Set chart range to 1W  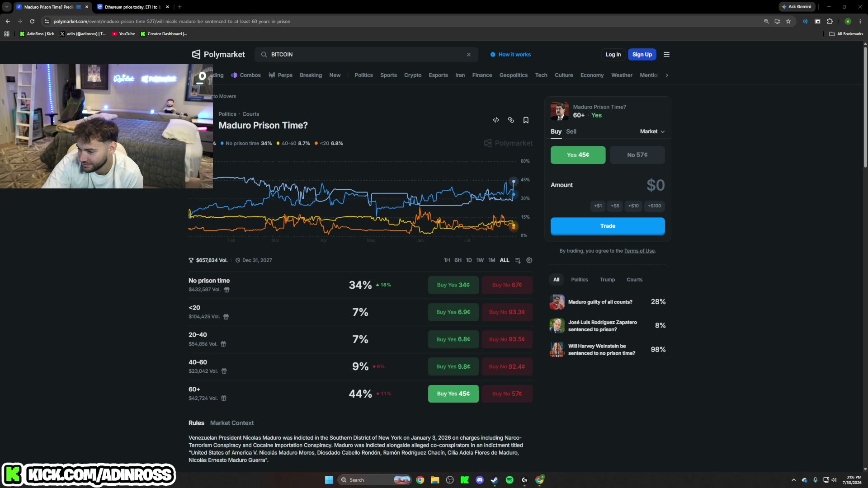(480, 260)
